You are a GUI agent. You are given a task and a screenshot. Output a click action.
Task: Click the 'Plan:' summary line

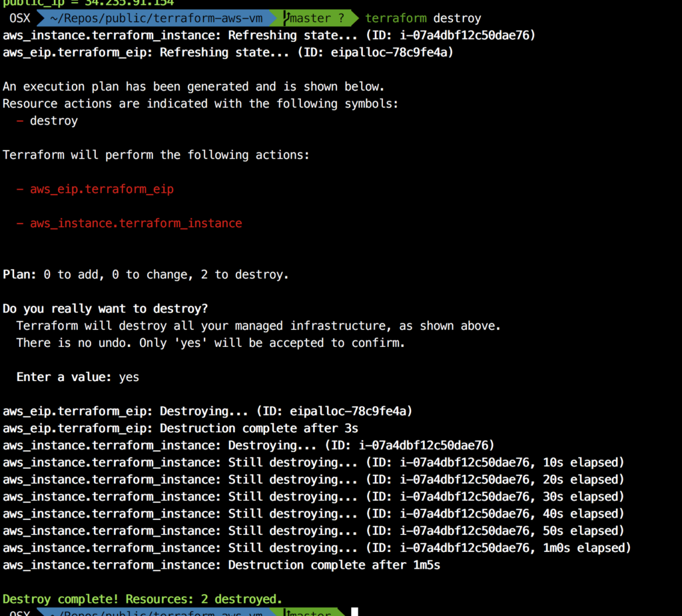click(x=146, y=274)
